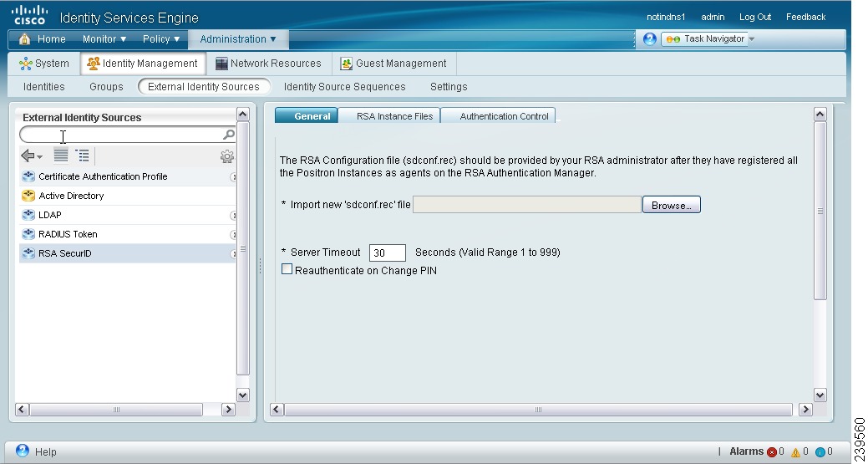Open the Identities submenu

pyautogui.click(x=43, y=86)
